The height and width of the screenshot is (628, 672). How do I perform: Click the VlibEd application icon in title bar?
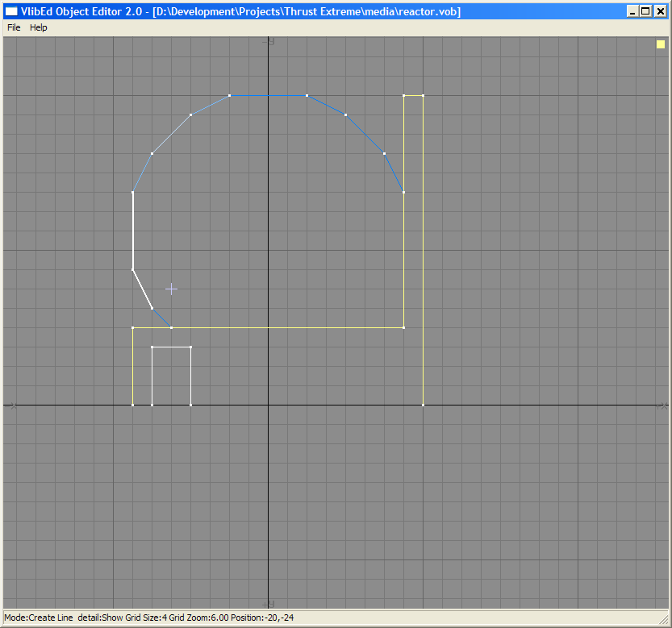click(11, 11)
